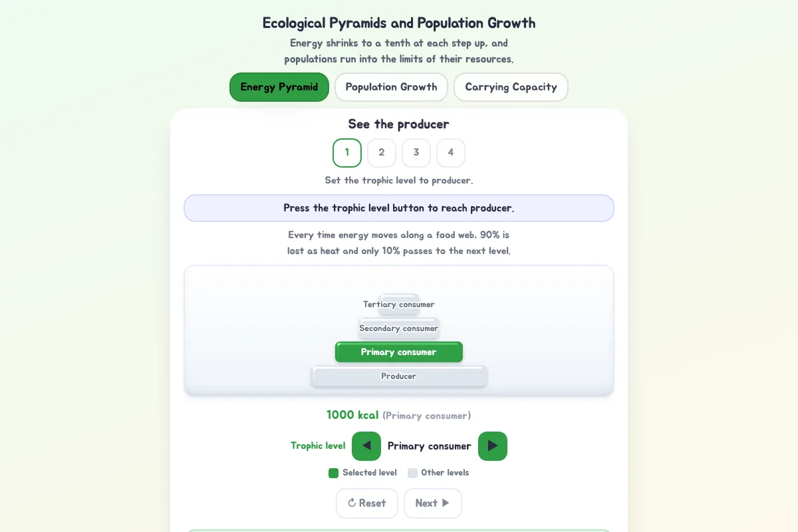Click the green Primary consumer pyramid bar
The width and height of the screenshot is (798, 532).
pyautogui.click(x=399, y=352)
